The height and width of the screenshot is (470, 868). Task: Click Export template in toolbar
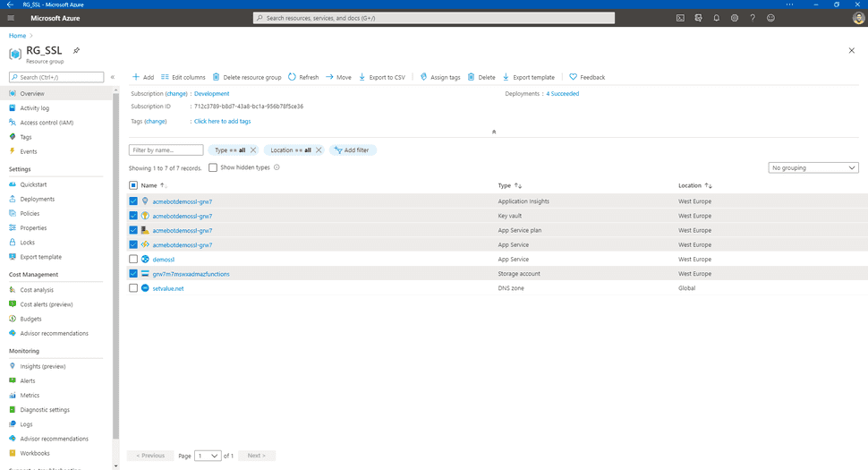click(x=529, y=77)
